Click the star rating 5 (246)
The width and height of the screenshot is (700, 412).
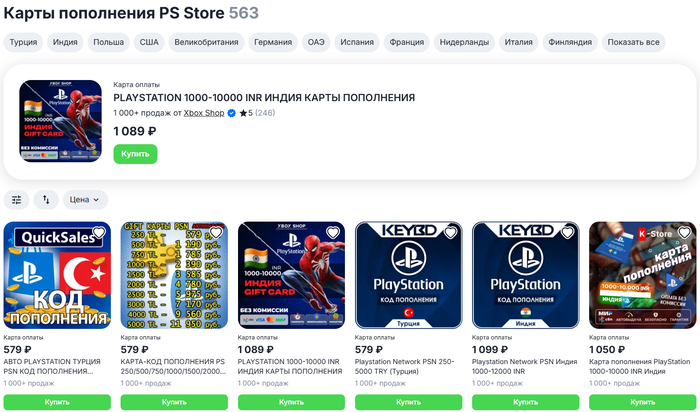tap(257, 113)
